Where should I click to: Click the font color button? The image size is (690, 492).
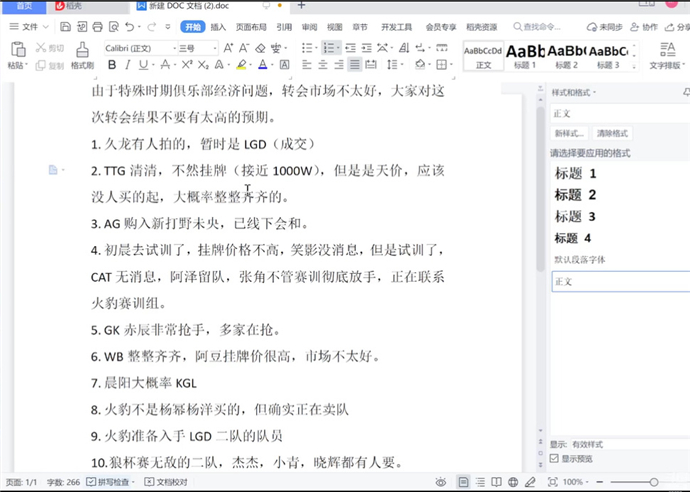click(x=263, y=65)
